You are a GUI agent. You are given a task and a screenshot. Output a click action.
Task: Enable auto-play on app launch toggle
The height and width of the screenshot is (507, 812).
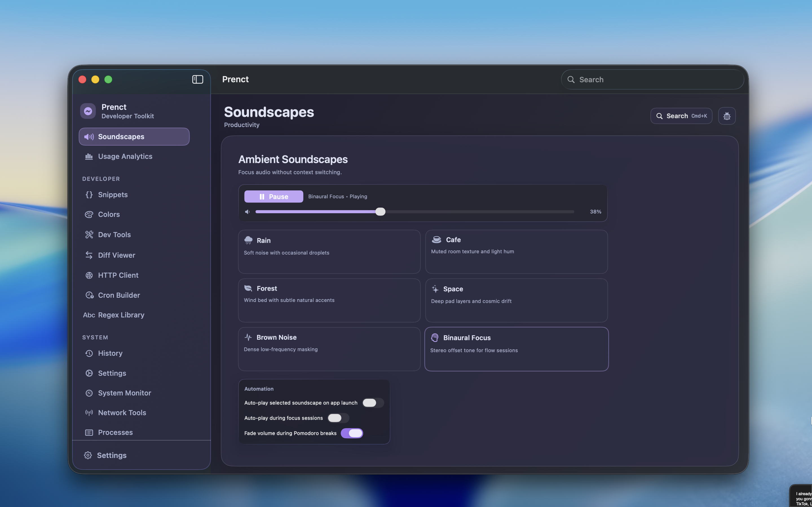point(372,403)
